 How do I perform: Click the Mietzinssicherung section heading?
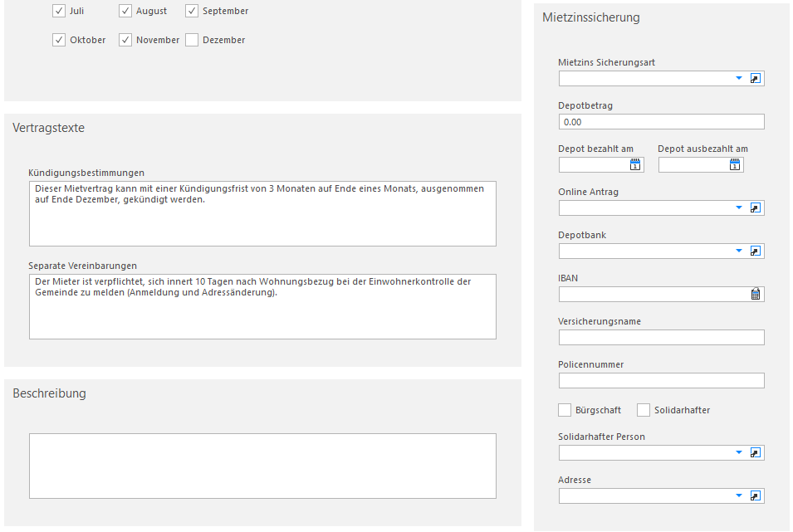(x=590, y=17)
